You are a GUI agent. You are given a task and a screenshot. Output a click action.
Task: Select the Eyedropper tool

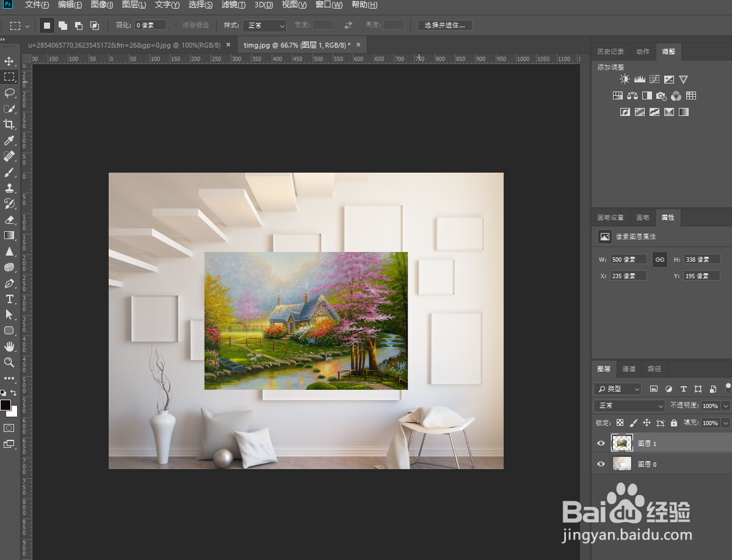(x=9, y=140)
